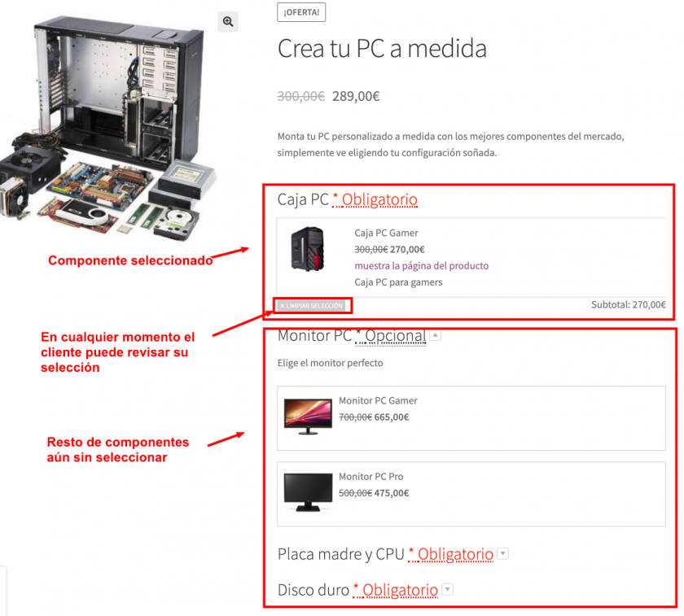Expand the Placa madre y CPU section
The width and height of the screenshot is (684, 616).
click(x=502, y=553)
